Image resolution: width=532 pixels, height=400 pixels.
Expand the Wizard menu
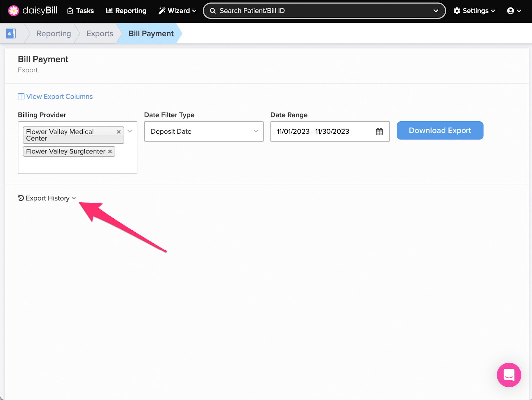point(177,11)
